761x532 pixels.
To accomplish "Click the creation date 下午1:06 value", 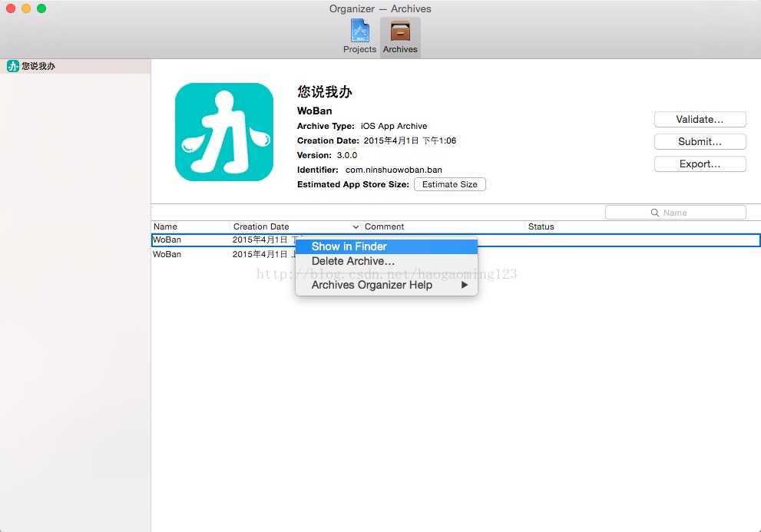I will (x=439, y=140).
